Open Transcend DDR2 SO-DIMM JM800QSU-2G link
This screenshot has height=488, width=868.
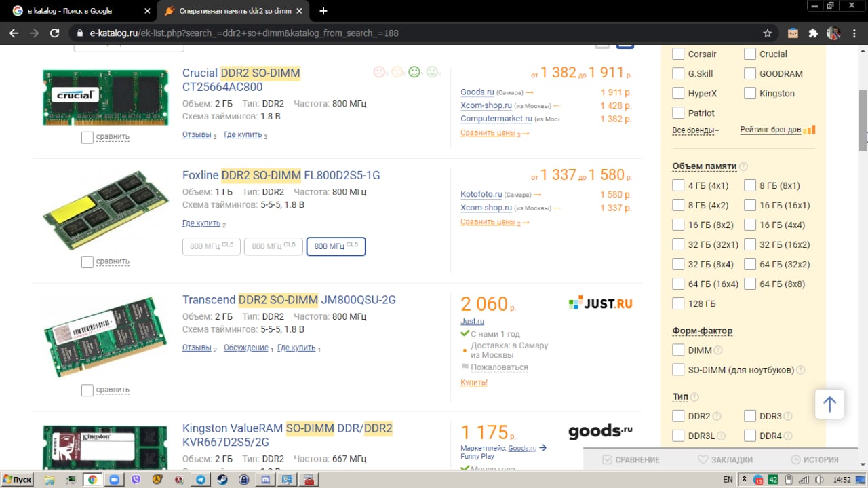289,300
